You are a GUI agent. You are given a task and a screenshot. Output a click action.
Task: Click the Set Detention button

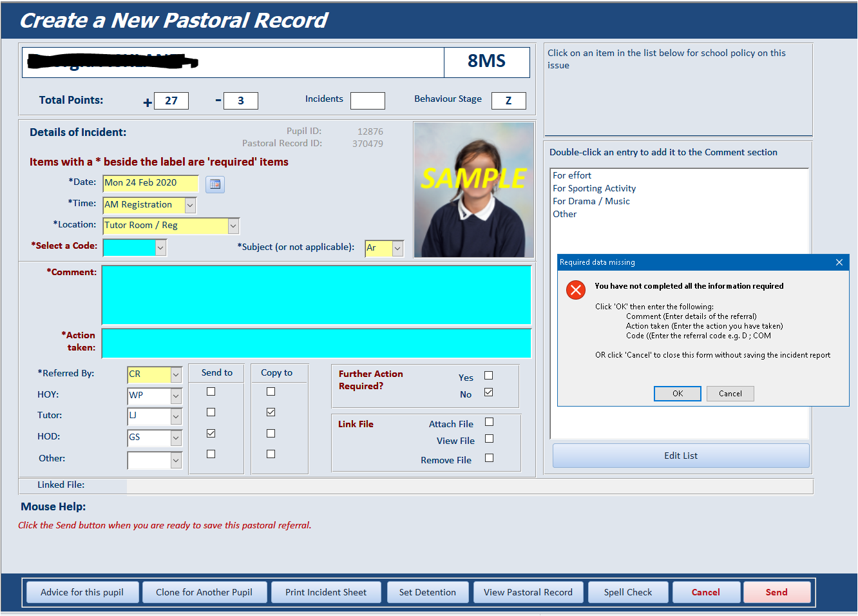428,592
